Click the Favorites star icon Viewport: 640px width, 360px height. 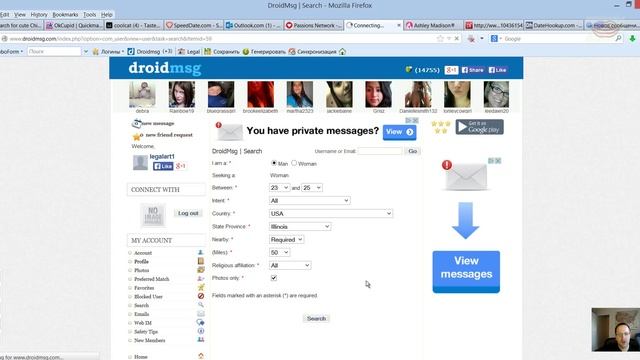[x=200, y=287]
